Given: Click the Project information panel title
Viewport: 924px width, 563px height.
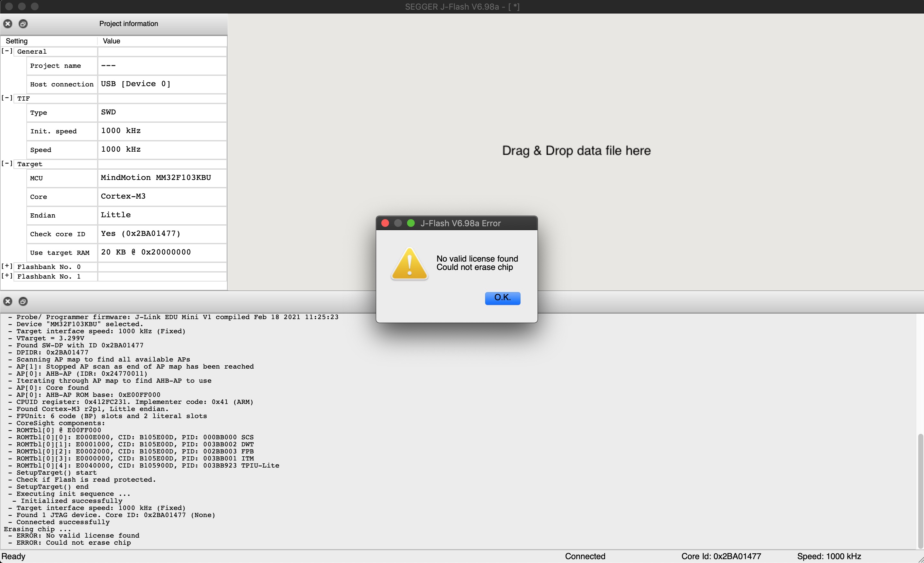Looking at the screenshot, I should click(x=129, y=23).
